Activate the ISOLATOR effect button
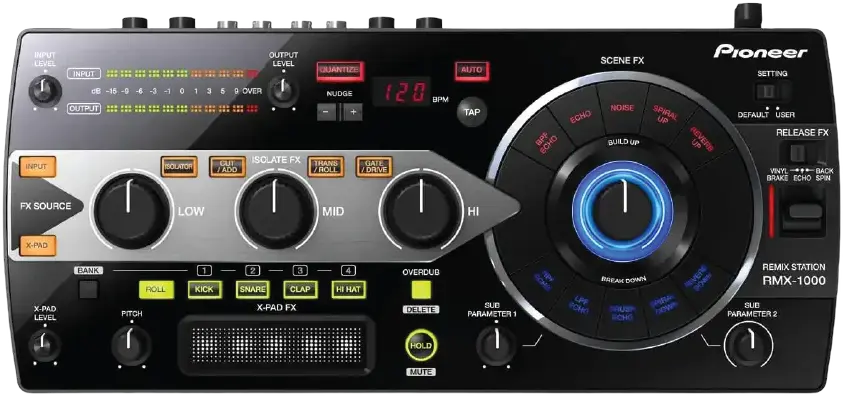 click(x=178, y=167)
